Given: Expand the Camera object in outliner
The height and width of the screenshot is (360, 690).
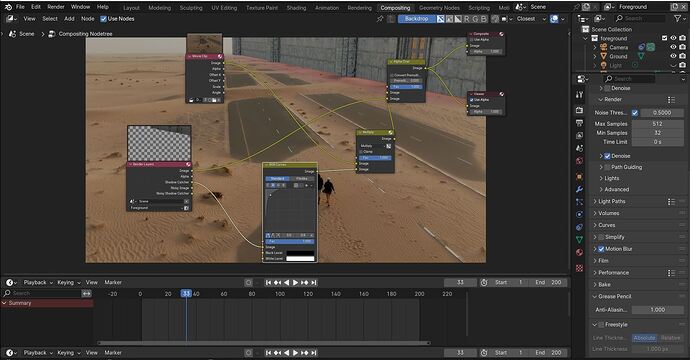Looking at the screenshot, I should (x=595, y=47).
